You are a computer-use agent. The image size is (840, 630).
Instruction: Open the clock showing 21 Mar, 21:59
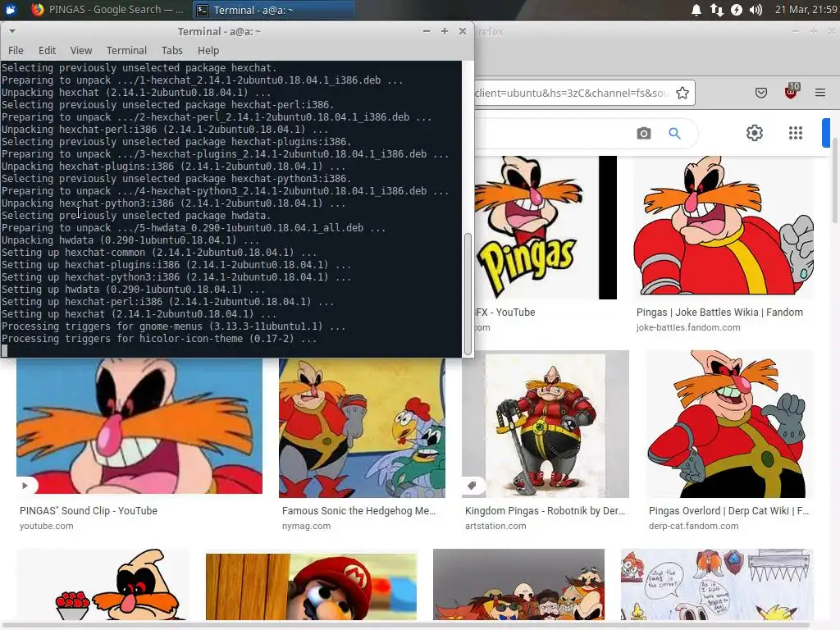pyautogui.click(x=806, y=10)
